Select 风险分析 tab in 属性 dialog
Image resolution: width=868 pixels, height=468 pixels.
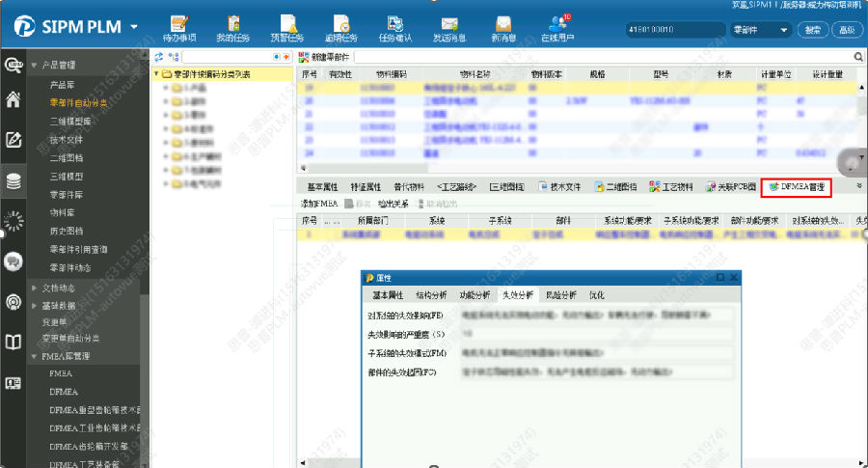pyautogui.click(x=561, y=295)
